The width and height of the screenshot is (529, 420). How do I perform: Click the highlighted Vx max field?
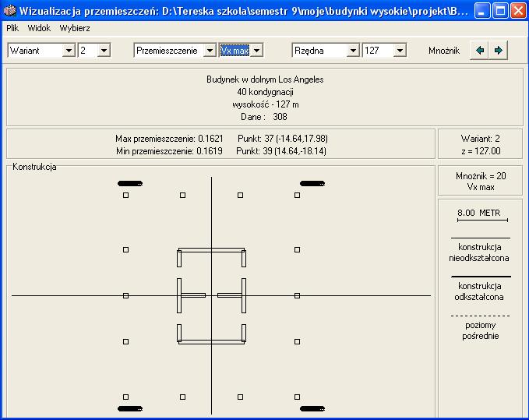coord(235,51)
